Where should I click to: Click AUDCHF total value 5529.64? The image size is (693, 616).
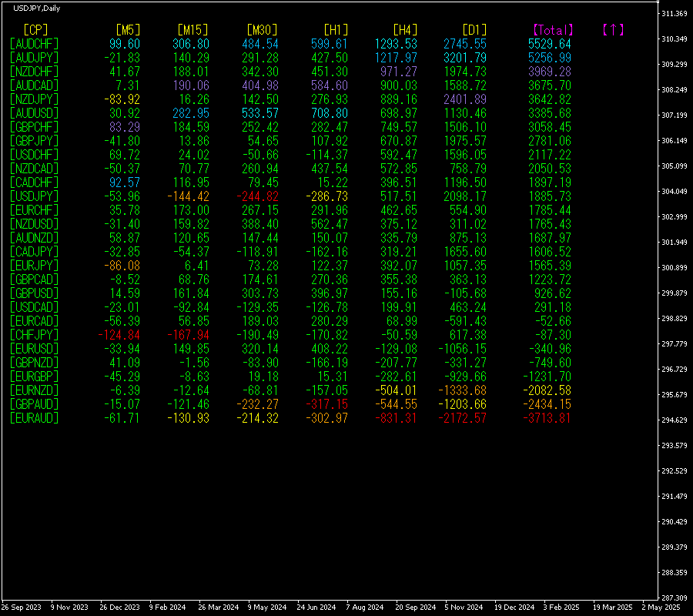click(x=549, y=44)
